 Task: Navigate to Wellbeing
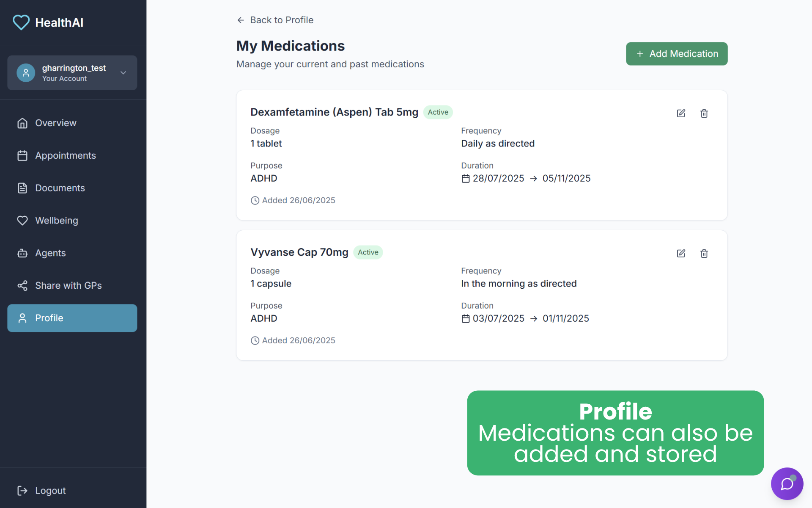coord(56,221)
